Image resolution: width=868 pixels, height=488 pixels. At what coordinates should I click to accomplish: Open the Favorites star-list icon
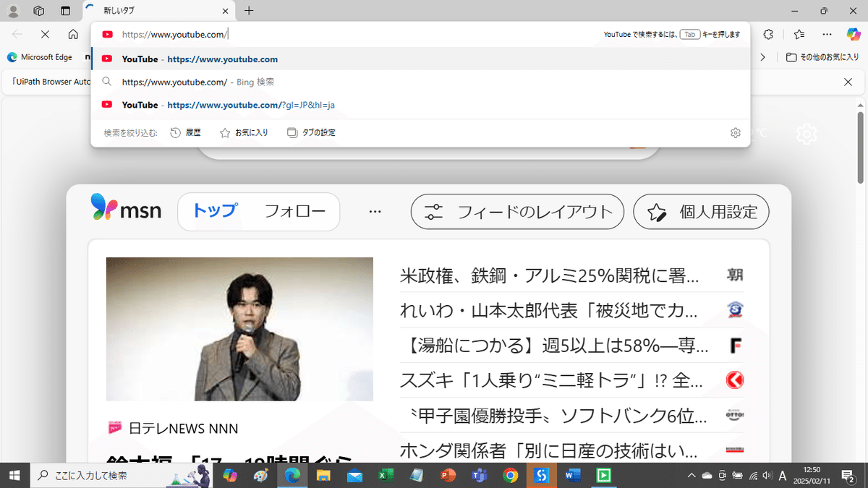[799, 34]
